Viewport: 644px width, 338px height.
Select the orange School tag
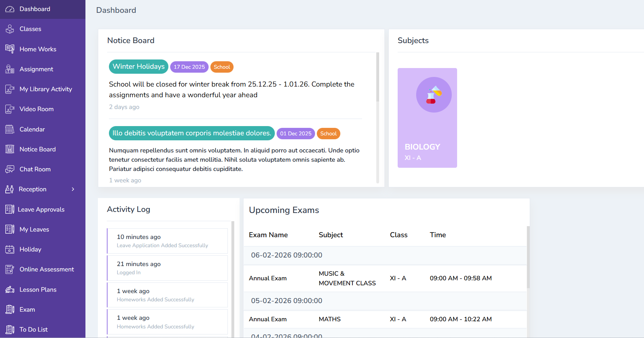tap(222, 67)
